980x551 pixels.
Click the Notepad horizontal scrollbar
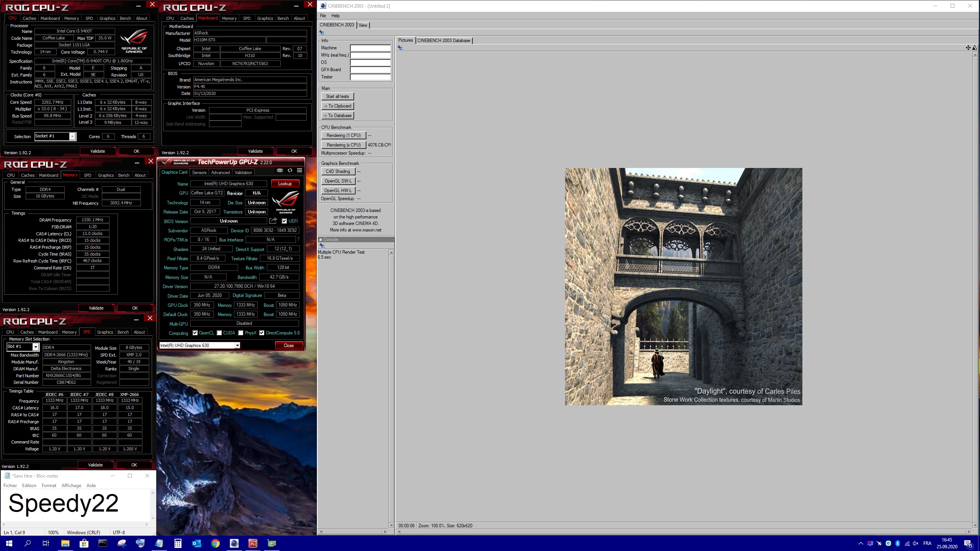point(75,524)
